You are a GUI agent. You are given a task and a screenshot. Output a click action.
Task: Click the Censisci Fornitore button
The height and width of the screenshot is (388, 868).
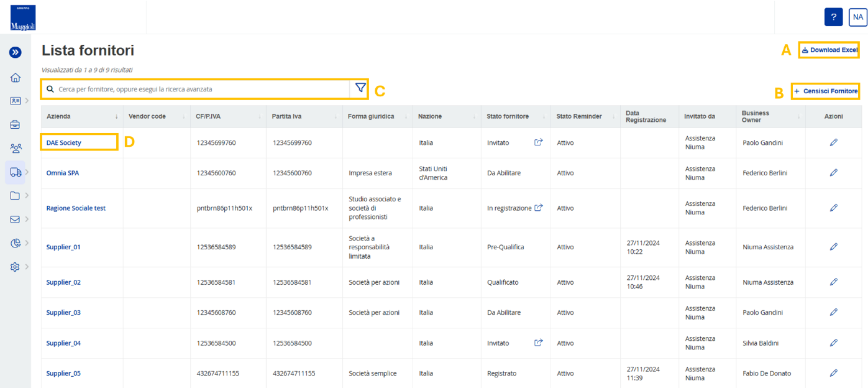(x=826, y=91)
